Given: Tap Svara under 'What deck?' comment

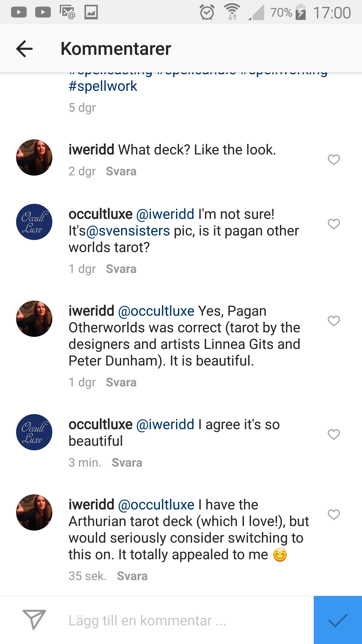Looking at the screenshot, I should (121, 171).
